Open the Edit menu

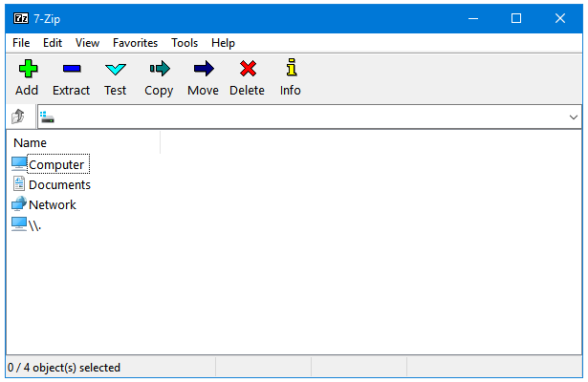tap(53, 43)
